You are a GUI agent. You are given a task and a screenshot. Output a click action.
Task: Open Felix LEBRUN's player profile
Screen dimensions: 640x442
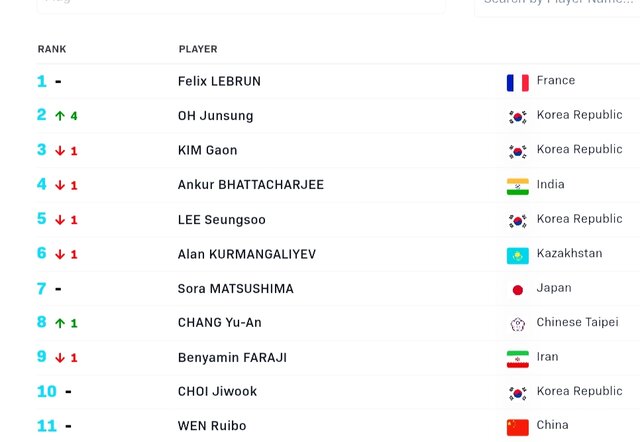219,81
